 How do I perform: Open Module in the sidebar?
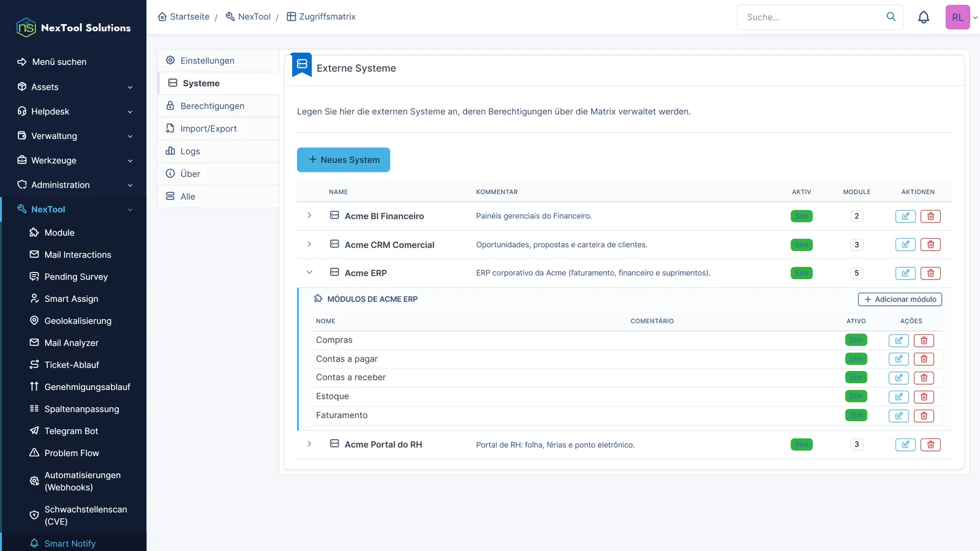pyautogui.click(x=73, y=233)
